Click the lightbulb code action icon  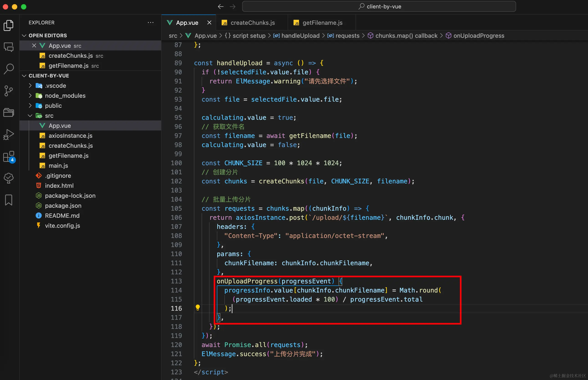point(198,307)
